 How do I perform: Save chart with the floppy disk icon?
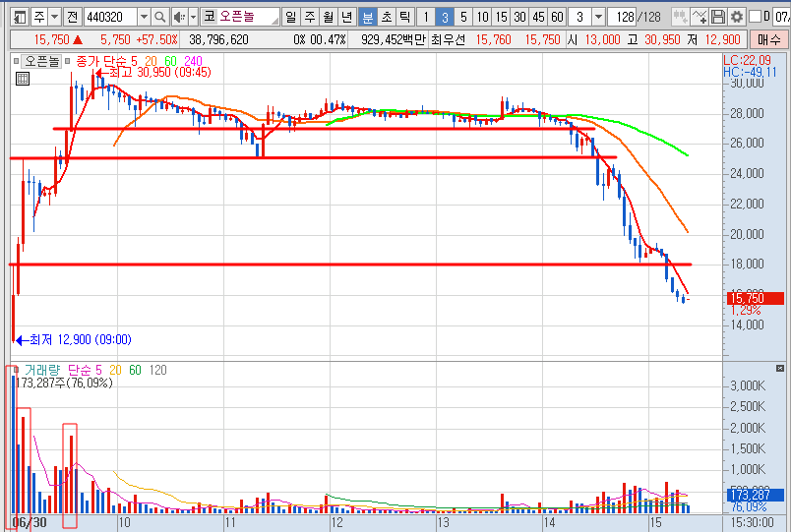pos(717,17)
